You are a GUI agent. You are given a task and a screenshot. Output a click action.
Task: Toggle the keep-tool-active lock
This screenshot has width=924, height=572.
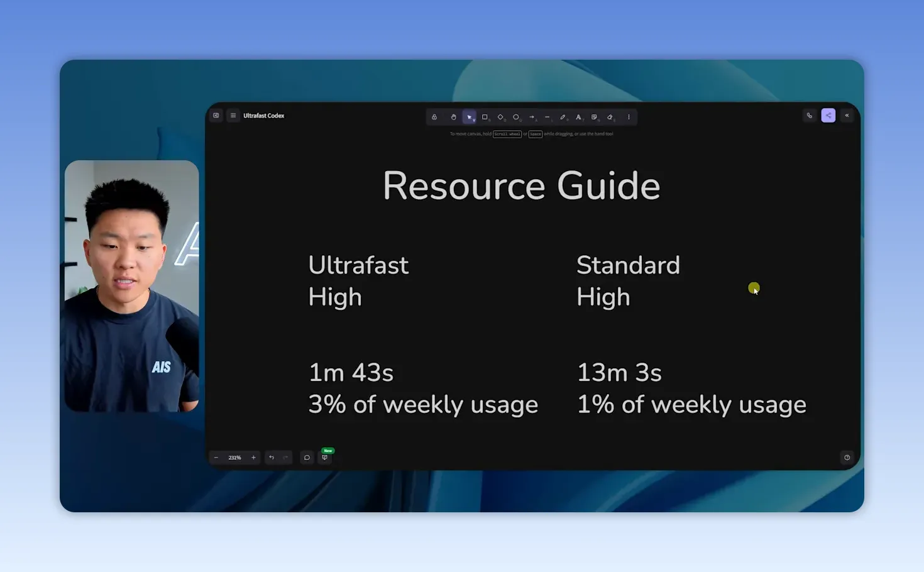tap(434, 117)
